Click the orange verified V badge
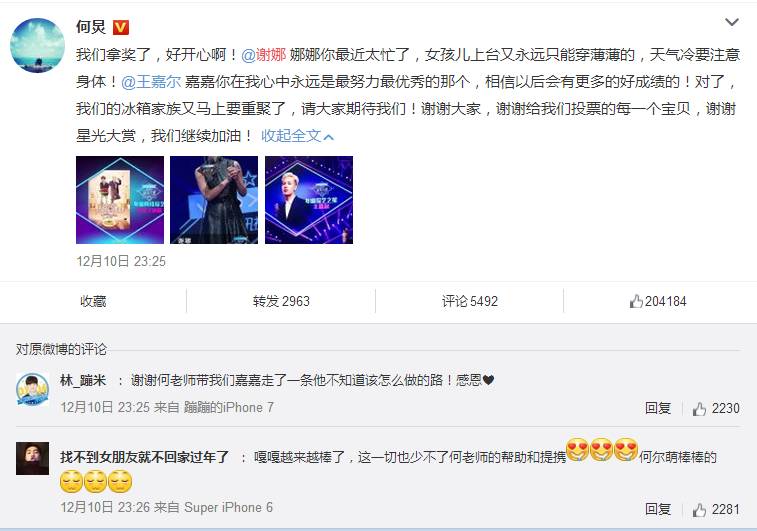 coord(121,28)
